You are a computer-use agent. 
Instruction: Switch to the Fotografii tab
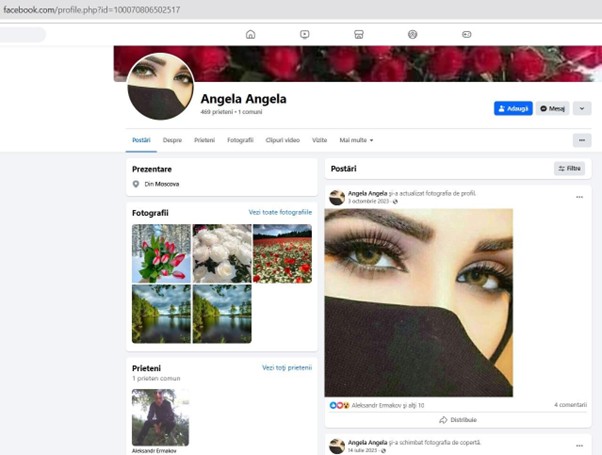pyautogui.click(x=240, y=141)
